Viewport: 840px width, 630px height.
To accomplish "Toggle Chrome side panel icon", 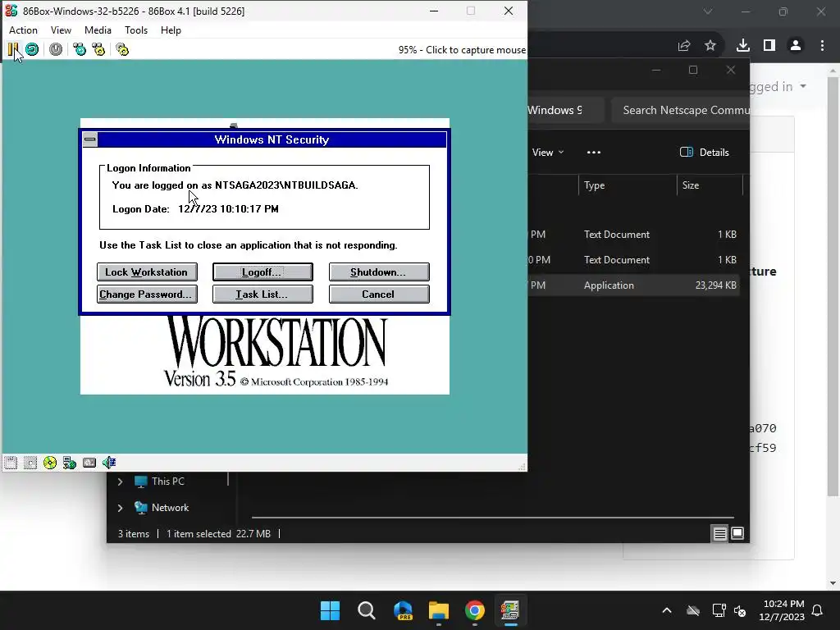I will coord(769,46).
